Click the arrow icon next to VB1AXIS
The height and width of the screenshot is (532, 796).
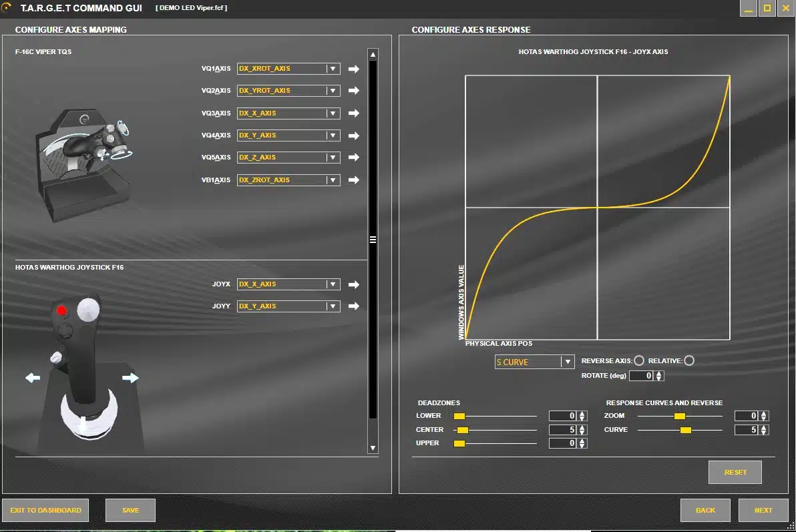coord(354,180)
